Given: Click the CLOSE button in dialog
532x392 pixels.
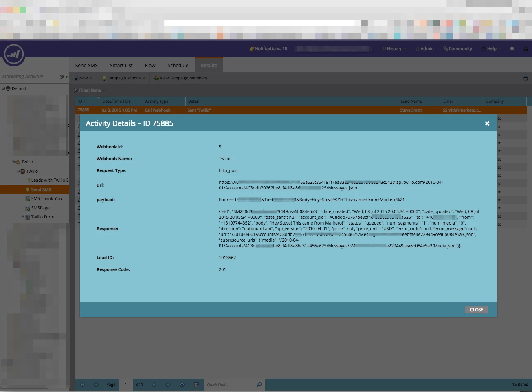Looking at the screenshot, I should click(477, 310).
